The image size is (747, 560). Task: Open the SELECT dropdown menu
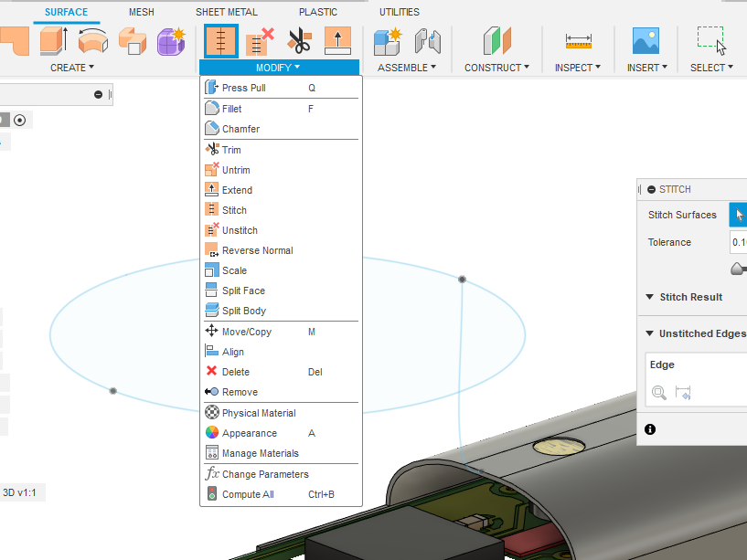click(710, 67)
